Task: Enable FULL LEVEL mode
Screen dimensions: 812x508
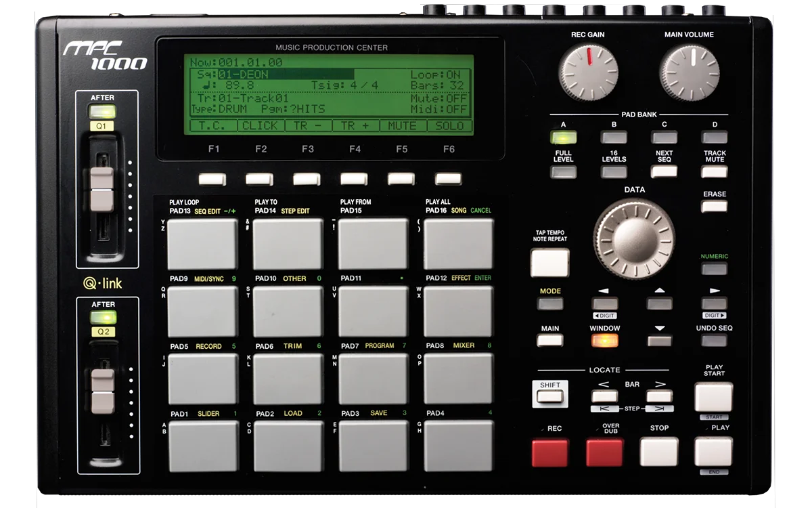Action: (x=563, y=173)
